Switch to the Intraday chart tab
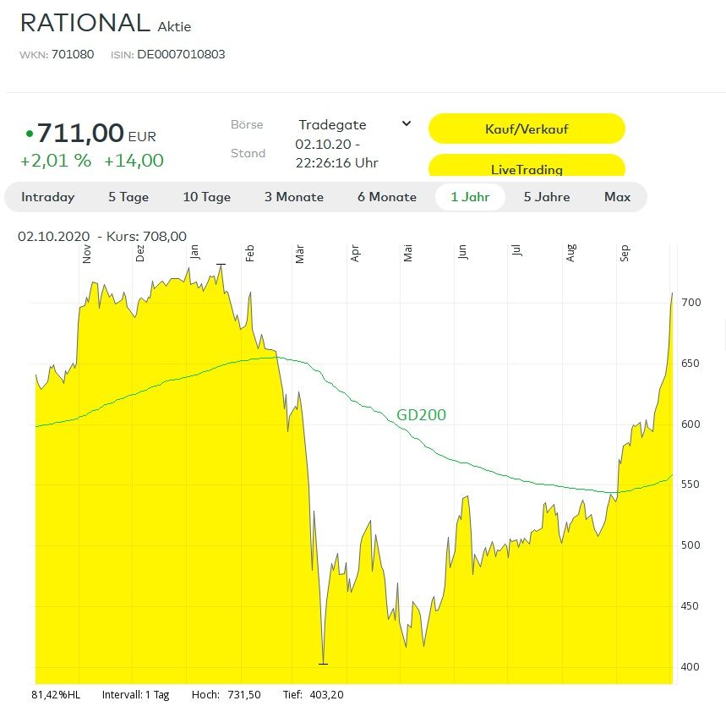Screen dimensions: 726x728 (x=48, y=197)
